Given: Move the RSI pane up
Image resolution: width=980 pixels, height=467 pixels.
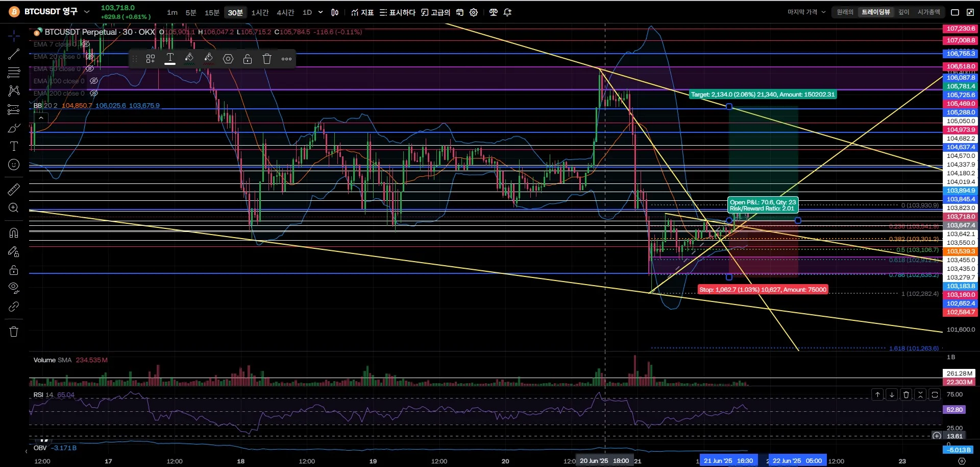Looking at the screenshot, I should (x=877, y=394).
